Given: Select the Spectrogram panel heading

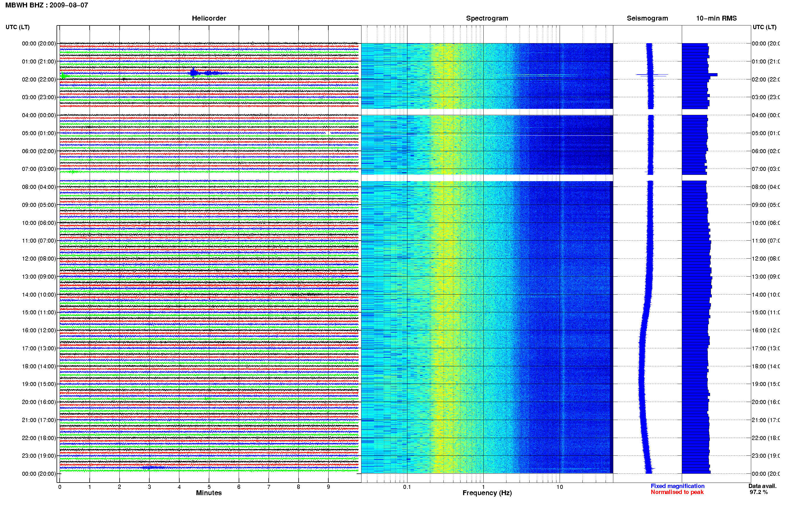Looking at the screenshot, I should [487, 18].
